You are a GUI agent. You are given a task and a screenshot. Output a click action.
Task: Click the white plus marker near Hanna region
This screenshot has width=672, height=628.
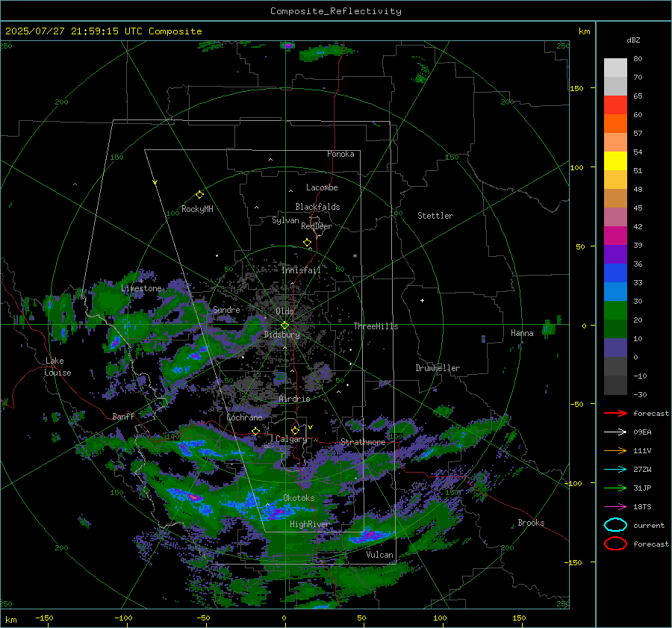(x=423, y=300)
